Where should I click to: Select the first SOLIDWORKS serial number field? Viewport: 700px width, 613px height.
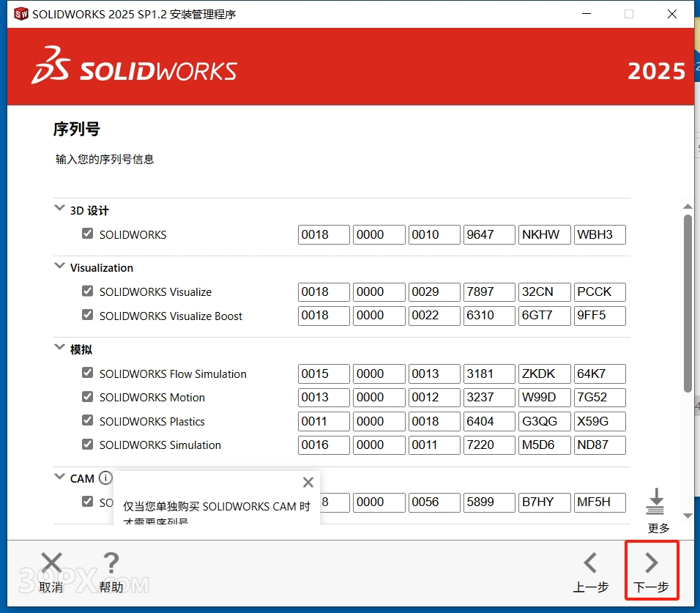(323, 234)
